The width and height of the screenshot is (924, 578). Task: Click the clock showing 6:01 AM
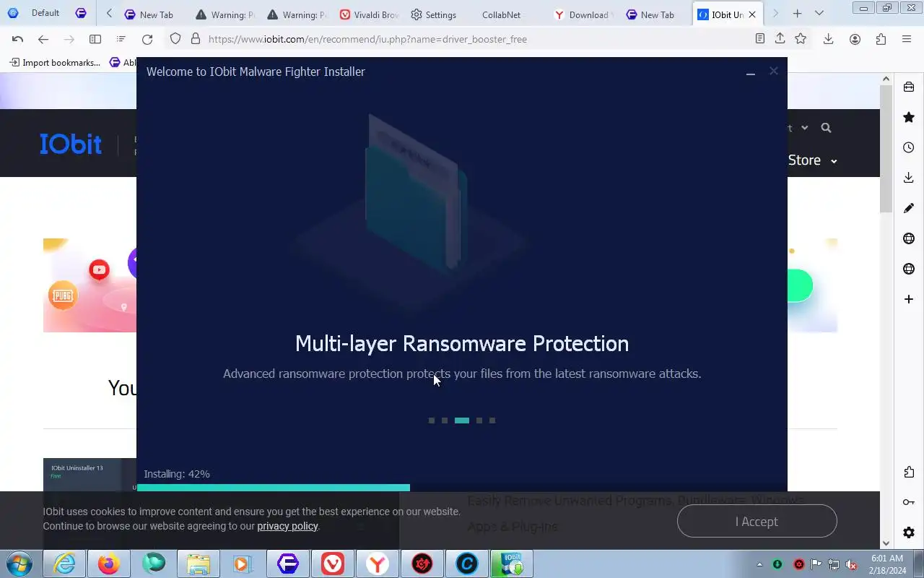click(x=887, y=558)
